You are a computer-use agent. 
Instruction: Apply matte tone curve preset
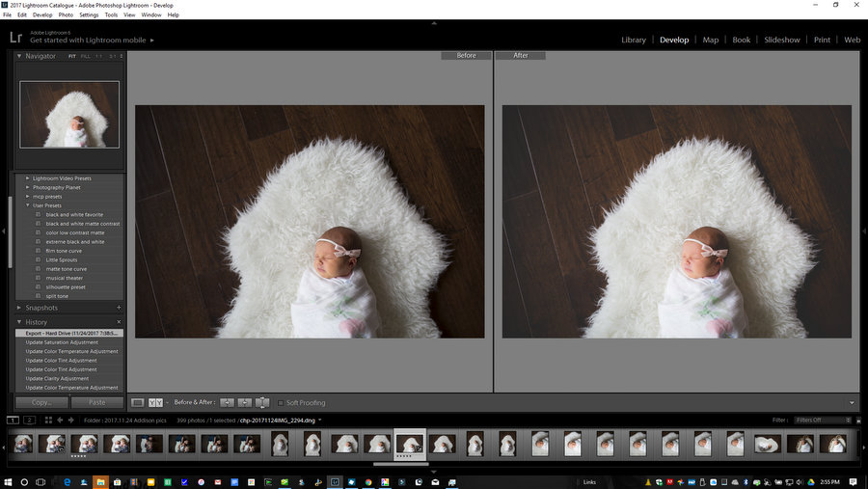[x=66, y=268]
